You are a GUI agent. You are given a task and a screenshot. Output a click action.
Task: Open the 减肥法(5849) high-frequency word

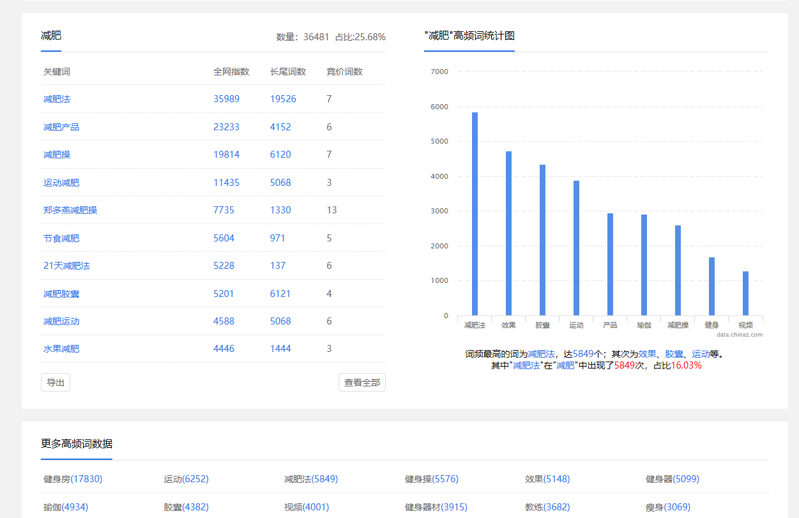[x=311, y=479]
